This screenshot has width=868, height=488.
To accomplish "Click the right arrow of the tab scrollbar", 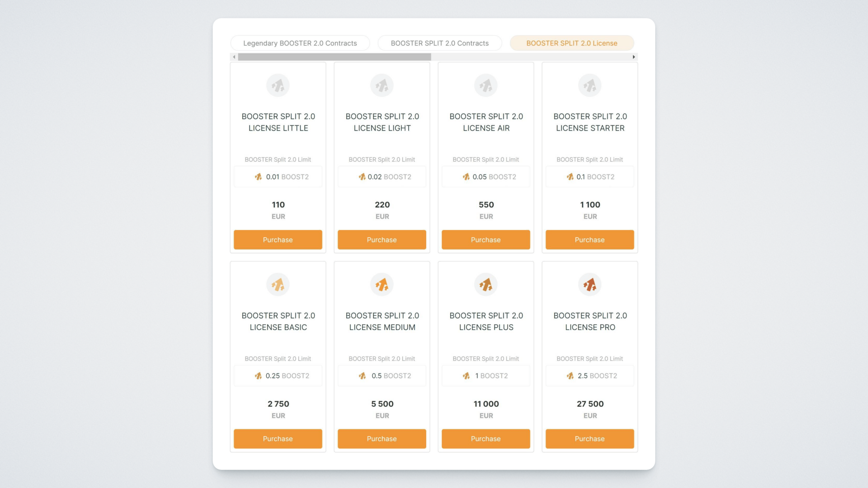I will click(x=634, y=57).
